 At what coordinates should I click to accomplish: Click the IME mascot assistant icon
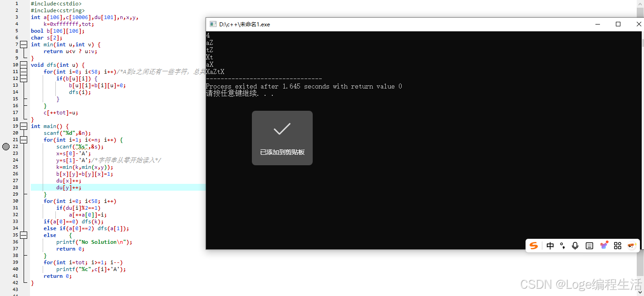632,246
